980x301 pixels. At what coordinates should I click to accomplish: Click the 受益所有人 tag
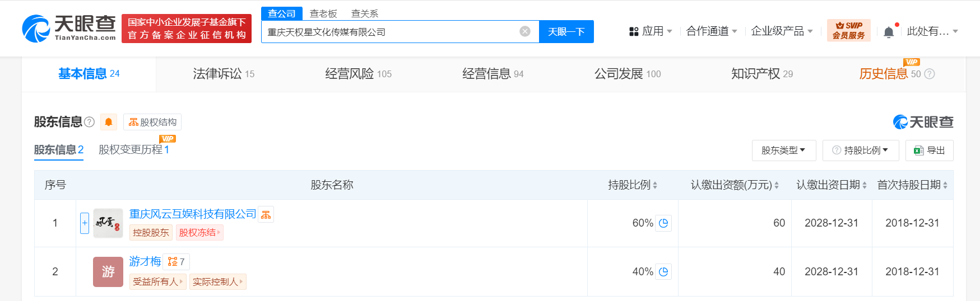tap(157, 282)
